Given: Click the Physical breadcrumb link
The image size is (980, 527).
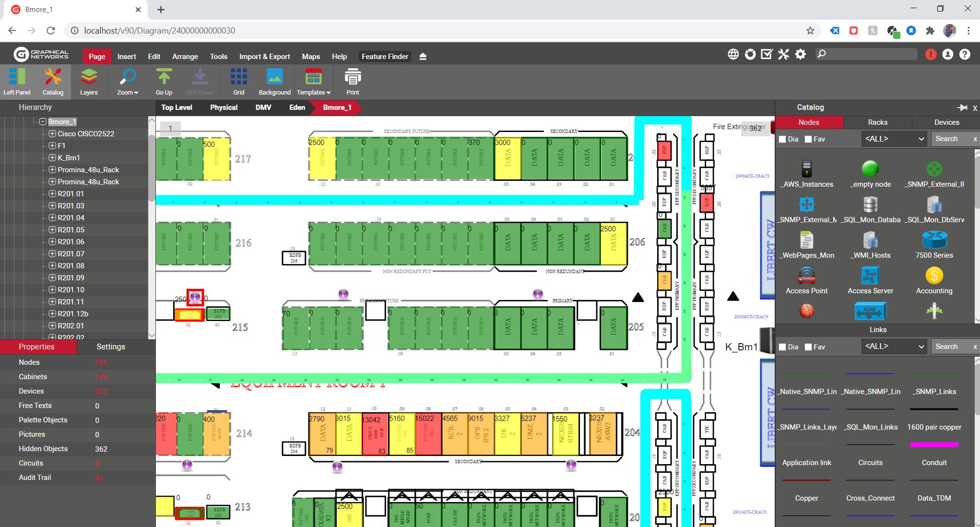Looking at the screenshot, I should [x=224, y=108].
